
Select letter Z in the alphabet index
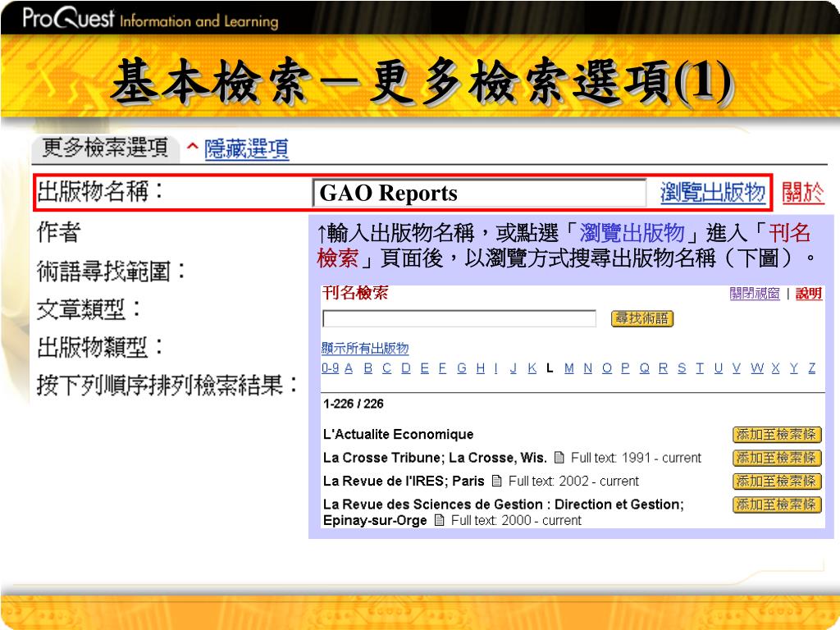(812, 368)
